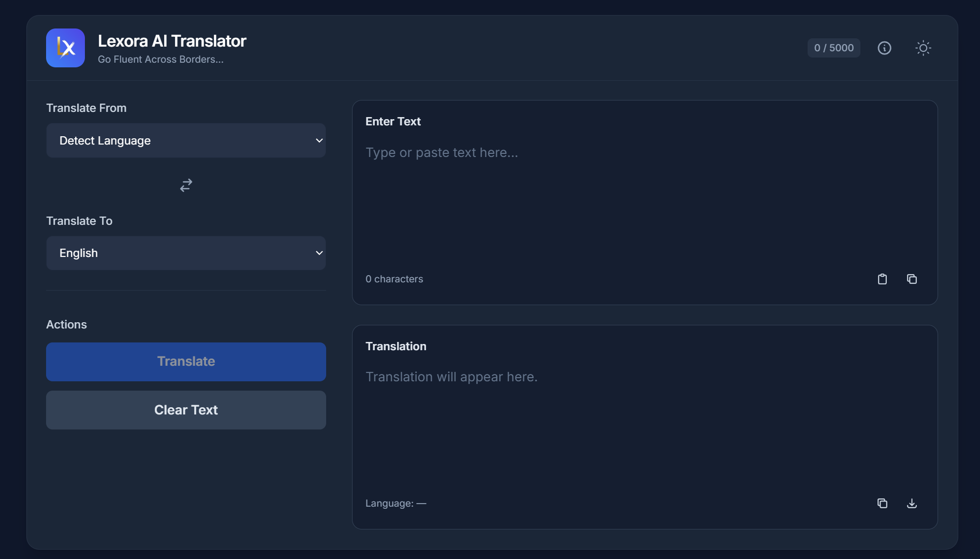Click the Lexora logo icon
This screenshot has width=980, height=559.
coord(65,48)
